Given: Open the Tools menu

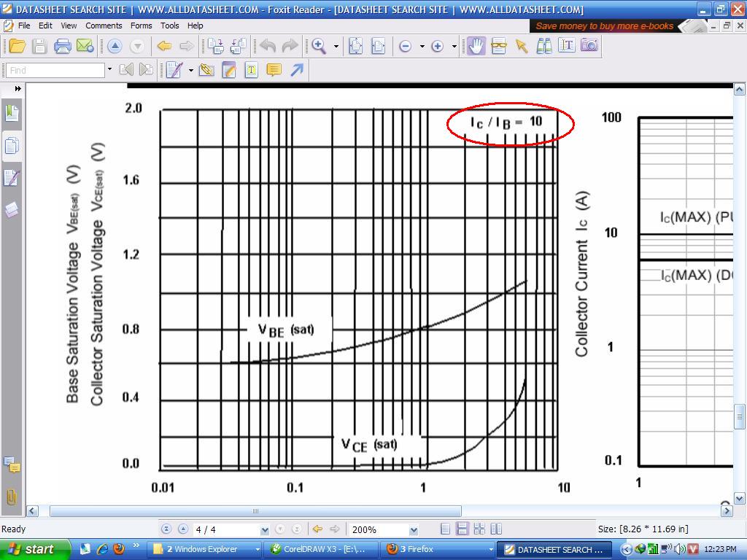Looking at the screenshot, I should pyautogui.click(x=169, y=26).
